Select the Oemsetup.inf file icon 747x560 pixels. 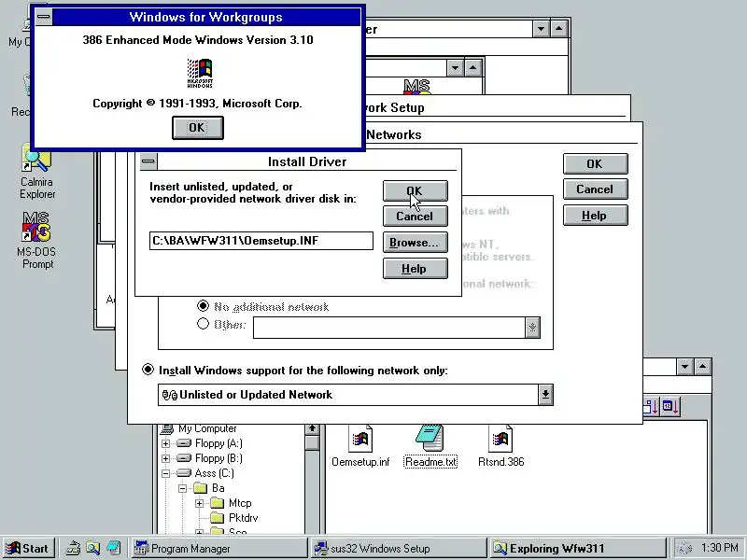pyautogui.click(x=360, y=438)
